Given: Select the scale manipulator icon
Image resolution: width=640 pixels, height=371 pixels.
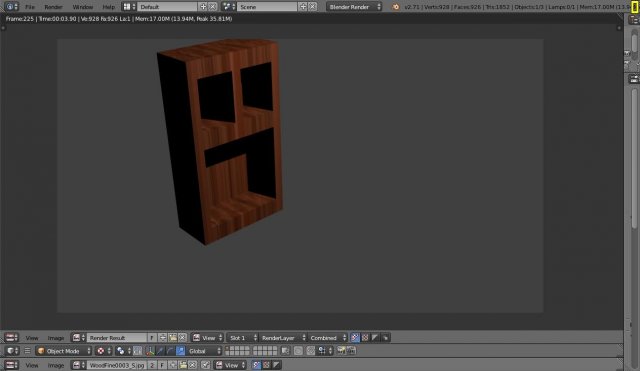Looking at the screenshot, I should click(x=180, y=351).
